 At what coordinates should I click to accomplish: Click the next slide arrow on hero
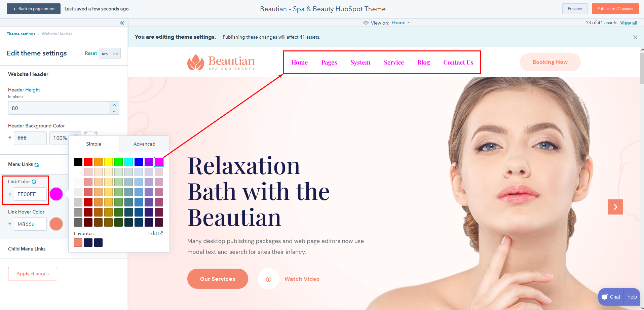click(615, 207)
